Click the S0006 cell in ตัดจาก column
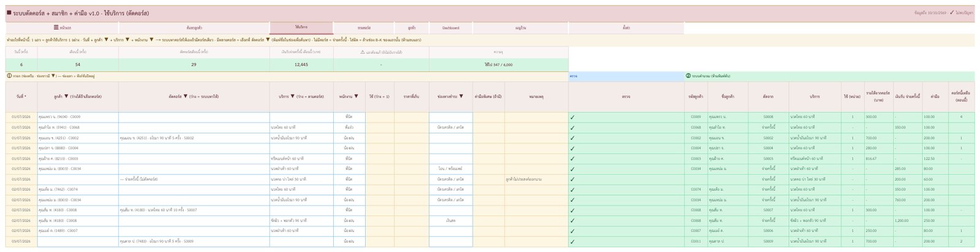 click(768, 231)
